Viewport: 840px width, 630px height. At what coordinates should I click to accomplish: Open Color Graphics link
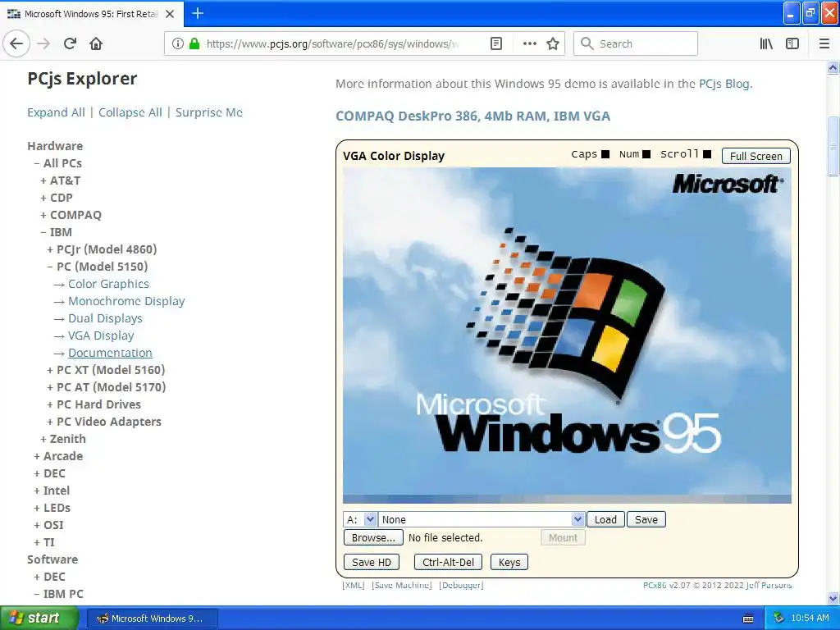(109, 284)
